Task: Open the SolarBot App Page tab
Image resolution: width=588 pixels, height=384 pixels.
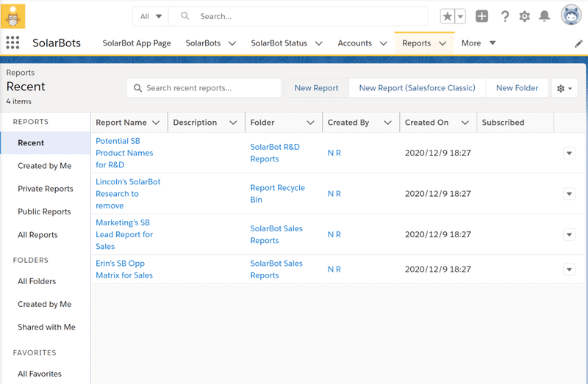Action: point(137,43)
